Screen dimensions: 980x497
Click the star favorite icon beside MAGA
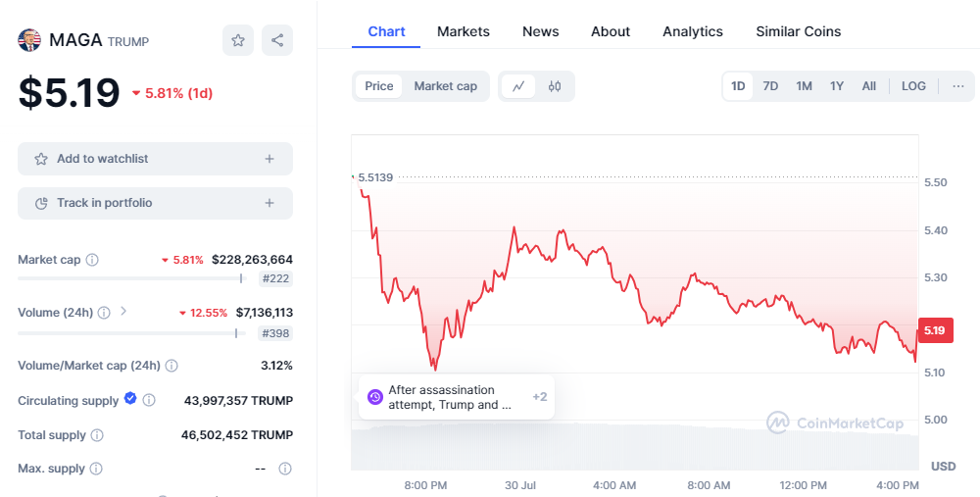click(x=238, y=40)
